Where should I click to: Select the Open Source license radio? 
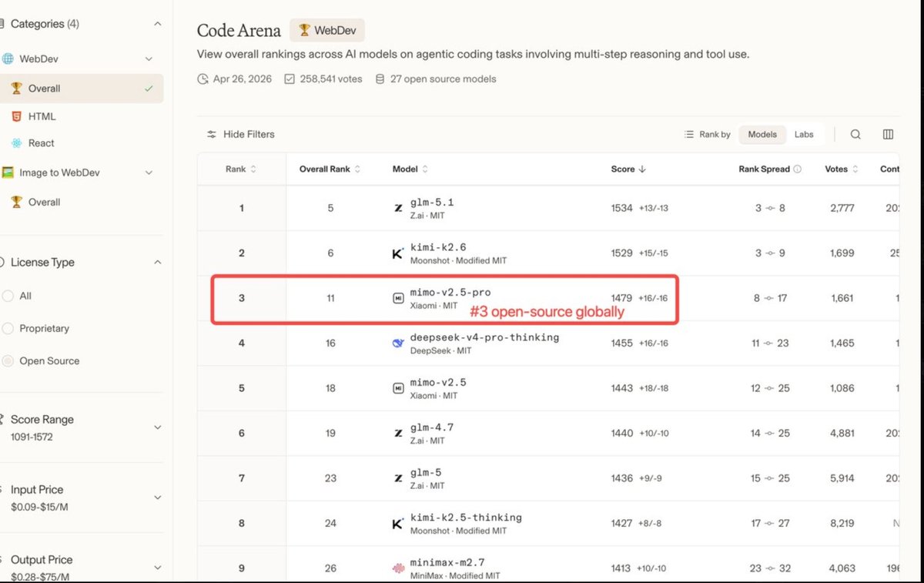[8, 360]
